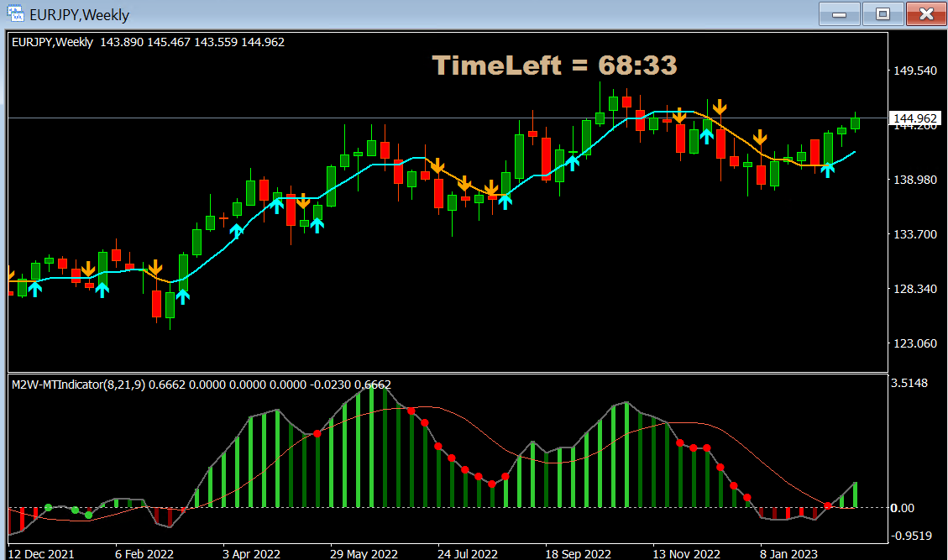Click the 12 Dec 2021 date axis label

[42, 554]
